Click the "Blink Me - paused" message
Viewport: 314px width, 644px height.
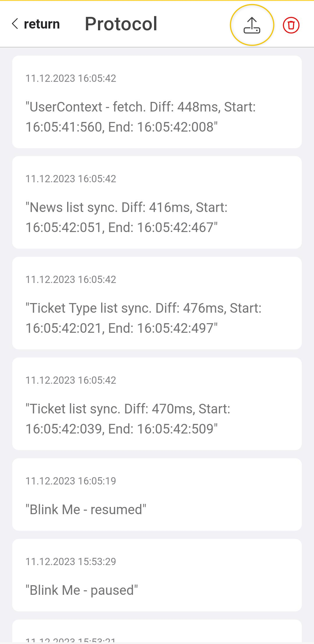coord(82,590)
